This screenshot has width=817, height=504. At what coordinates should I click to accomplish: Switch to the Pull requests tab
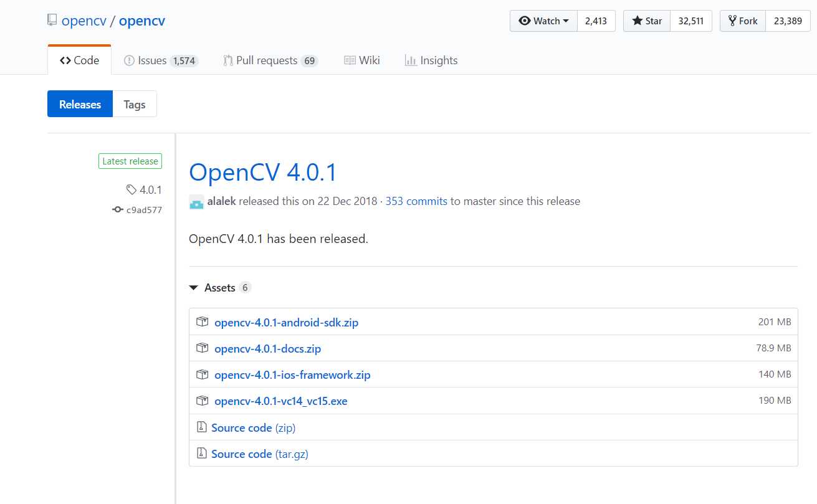pos(270,60)
